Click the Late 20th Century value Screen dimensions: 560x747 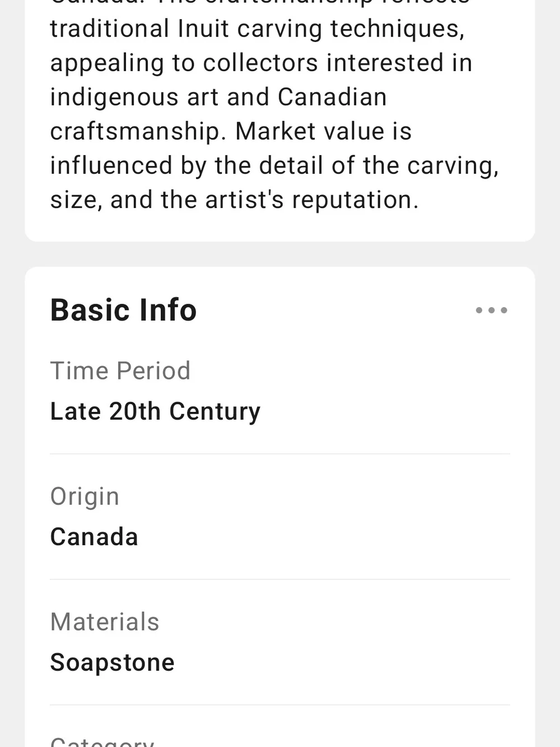pyautogui.click(x=155, y=411)
